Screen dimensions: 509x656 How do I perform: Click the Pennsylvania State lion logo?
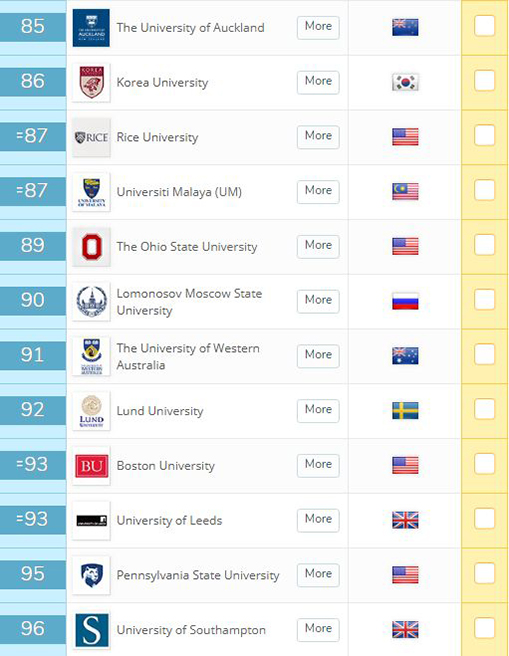coord(91,575)
